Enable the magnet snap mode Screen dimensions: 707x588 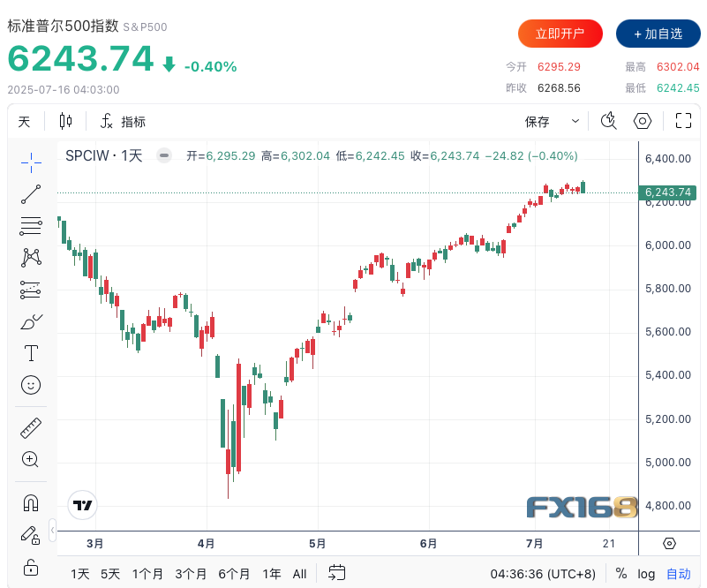point(31,503)
